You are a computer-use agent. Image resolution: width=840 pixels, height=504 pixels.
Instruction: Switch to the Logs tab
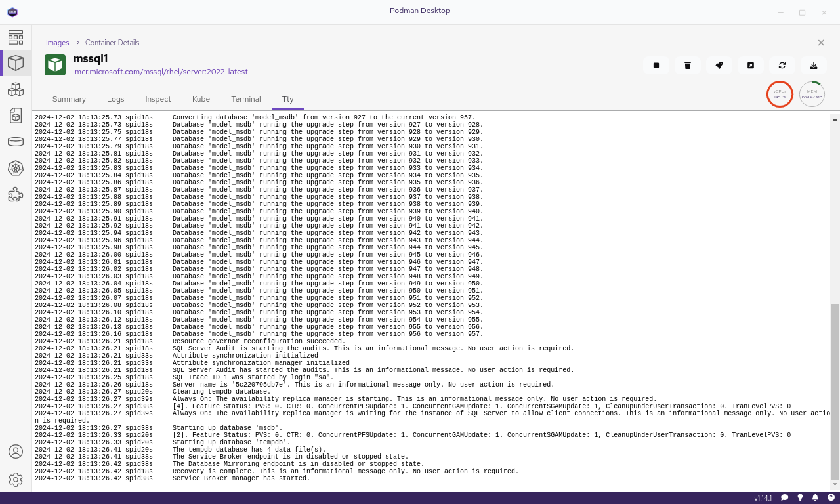point(115,99)
